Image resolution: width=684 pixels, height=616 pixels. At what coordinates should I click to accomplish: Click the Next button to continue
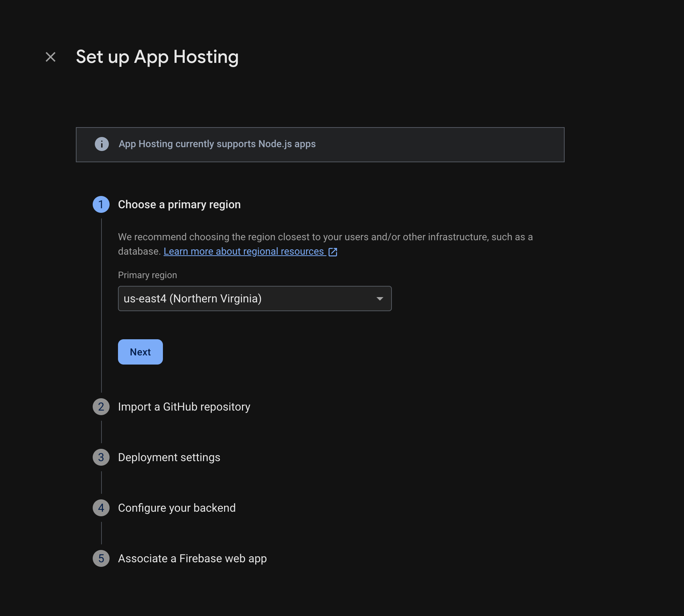[140, 352]
